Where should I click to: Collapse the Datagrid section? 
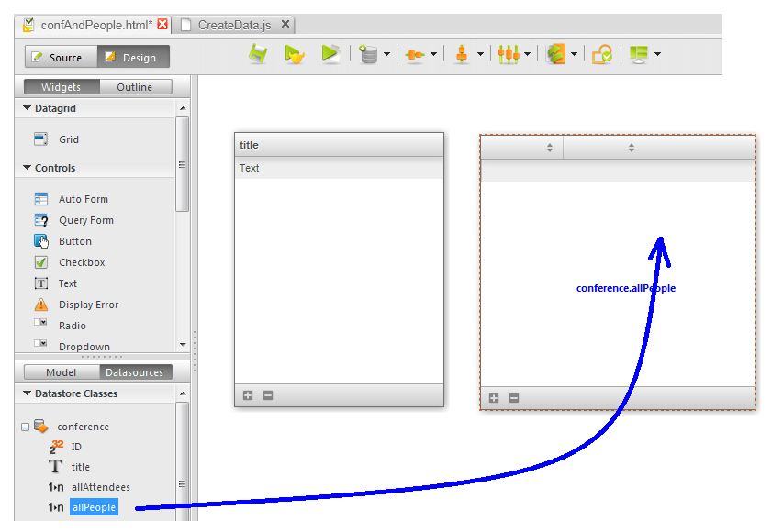[28, 108]
